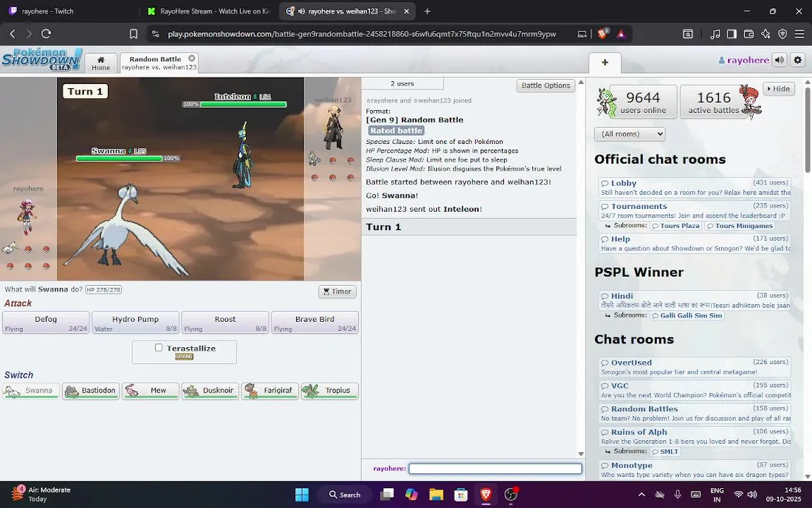Screen dimensions: 812x508
Task: Open the Tours Plaza subroom
Action: point(676,226)
